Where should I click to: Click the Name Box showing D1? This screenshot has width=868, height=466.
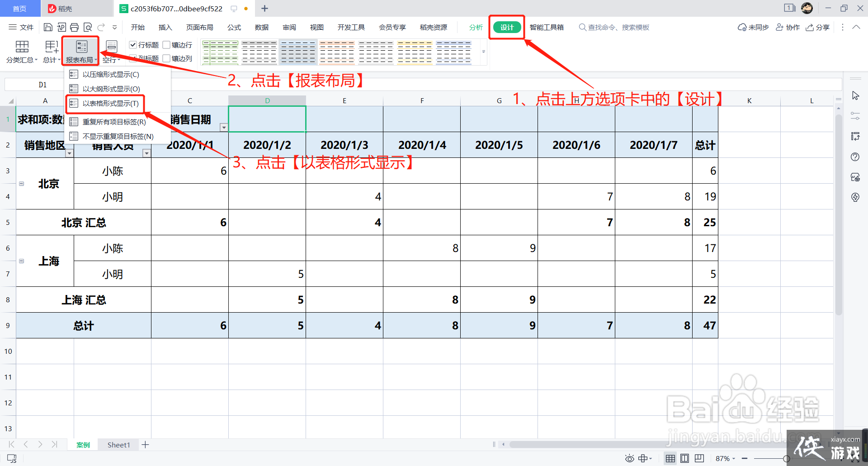pos(42,85)
